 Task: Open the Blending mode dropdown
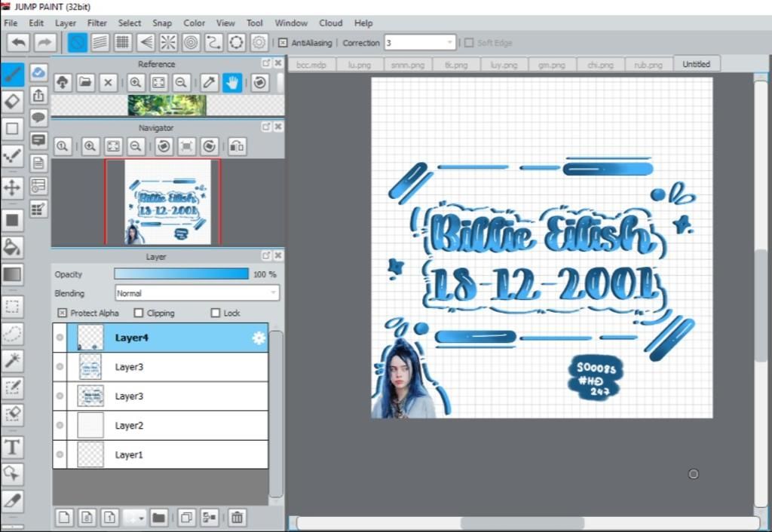tap(197, 293)
